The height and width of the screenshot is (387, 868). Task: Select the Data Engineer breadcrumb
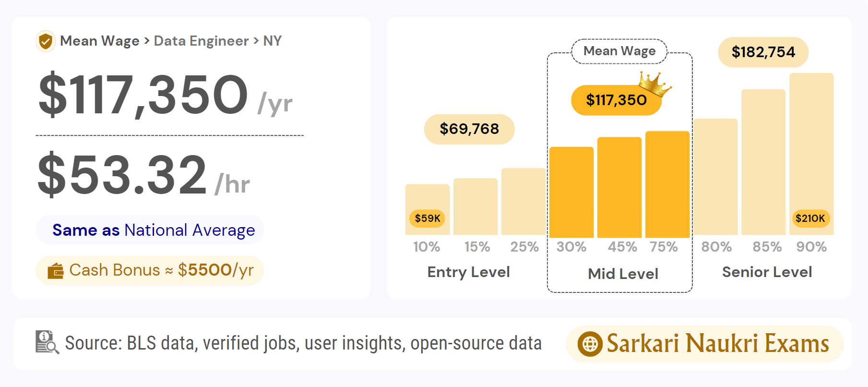(x=201, y=41)
